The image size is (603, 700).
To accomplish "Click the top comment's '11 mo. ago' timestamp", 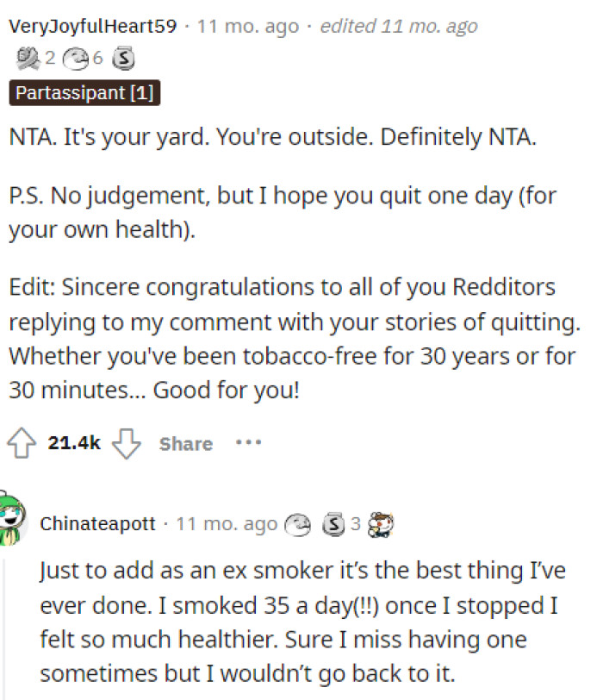I will tap(248, 26).
